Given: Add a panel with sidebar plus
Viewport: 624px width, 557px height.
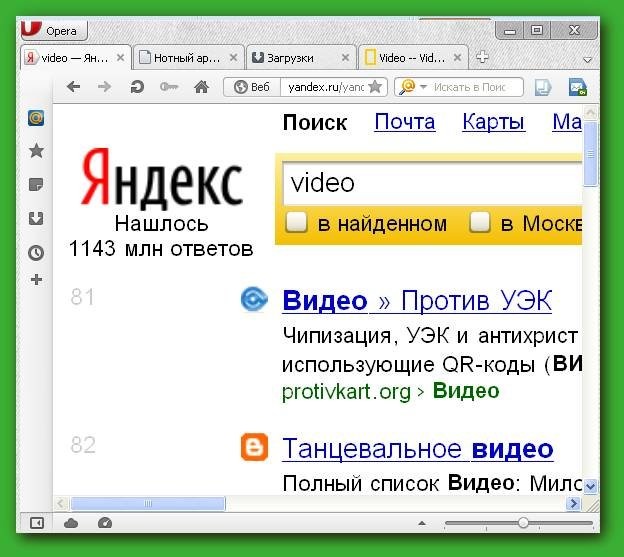Looking at the screenshot, I should coord(36,280).
